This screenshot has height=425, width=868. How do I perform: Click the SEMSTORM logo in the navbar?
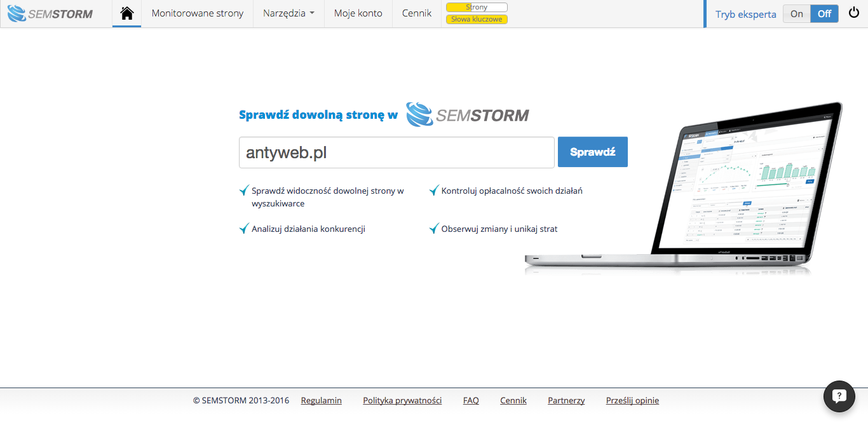pyautogui.click(x=50, y=13)
